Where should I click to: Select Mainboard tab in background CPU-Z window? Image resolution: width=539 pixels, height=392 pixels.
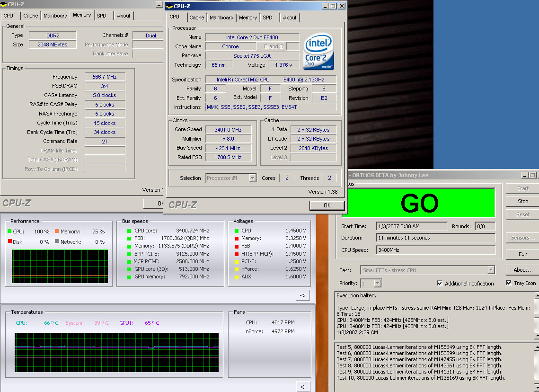pyautogui.click(x=55, y=16)
